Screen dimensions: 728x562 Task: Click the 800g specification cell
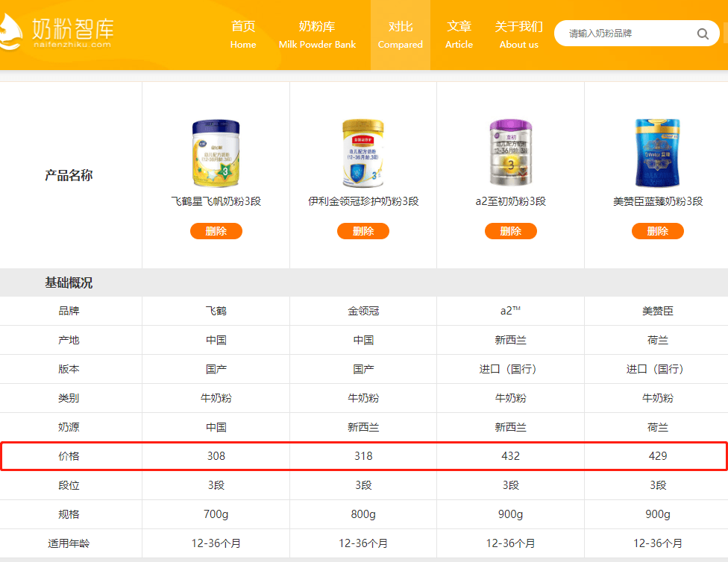363,514
